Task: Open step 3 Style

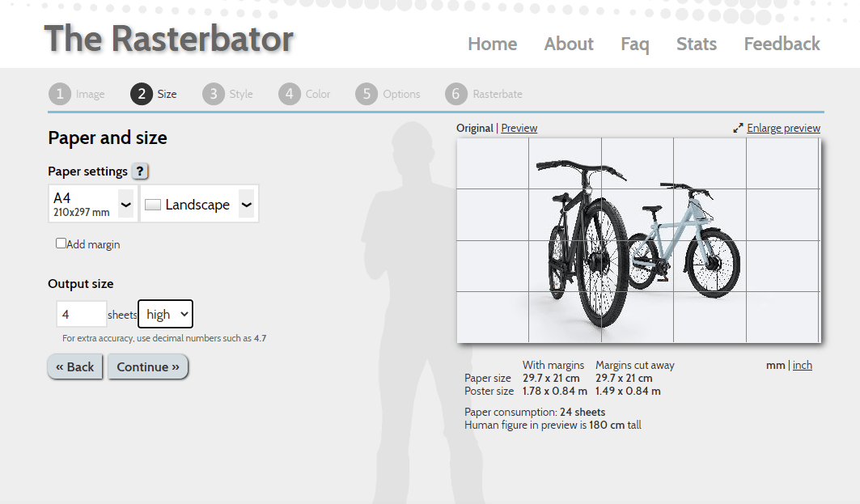Action: [x=213, y=94]
